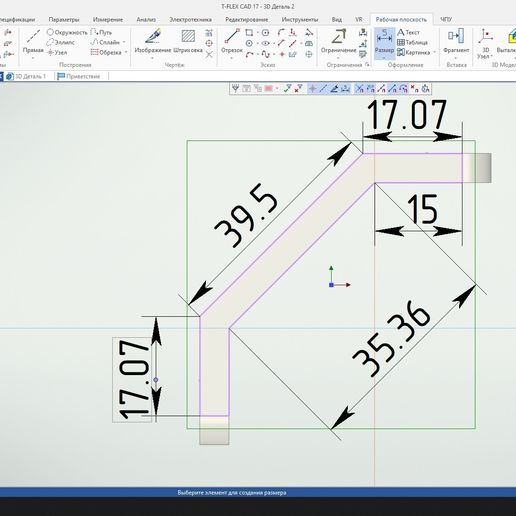Select the Прямая (line) construction tool

(33, 40)
